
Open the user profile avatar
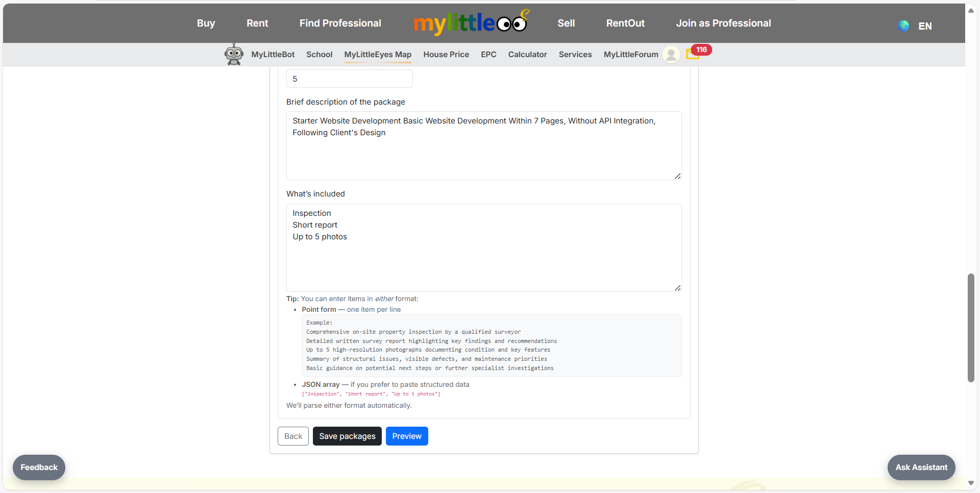671,55
